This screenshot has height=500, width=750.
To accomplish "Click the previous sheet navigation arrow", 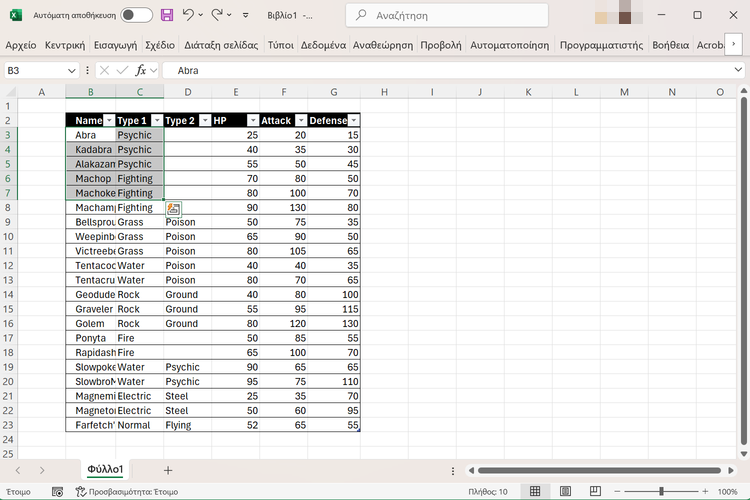I will coord(18,470).
